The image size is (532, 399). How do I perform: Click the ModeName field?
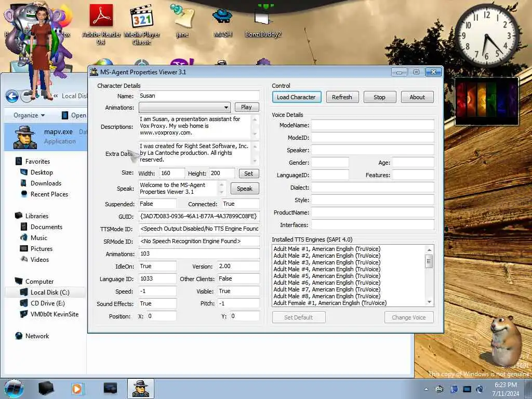(373, 125)
